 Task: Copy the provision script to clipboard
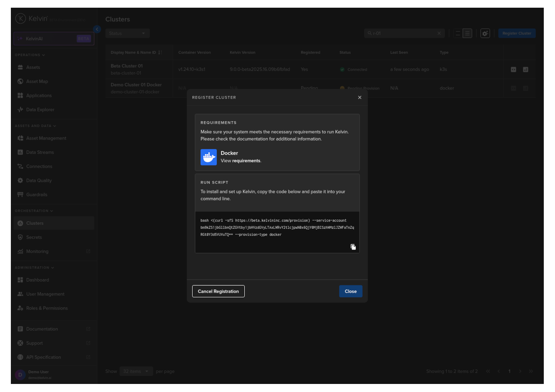tap(353, 247)
